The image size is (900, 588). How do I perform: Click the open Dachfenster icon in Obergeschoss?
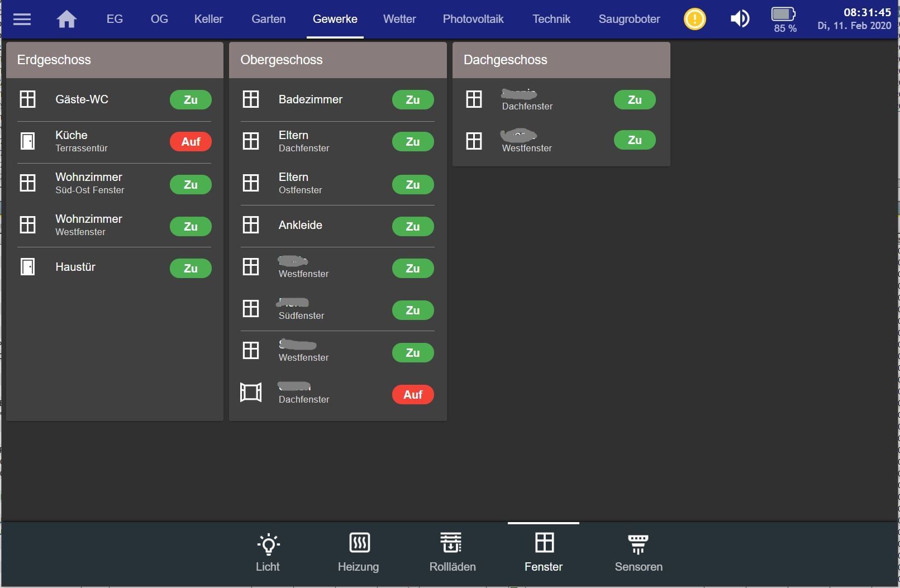[x=251, y=393]
